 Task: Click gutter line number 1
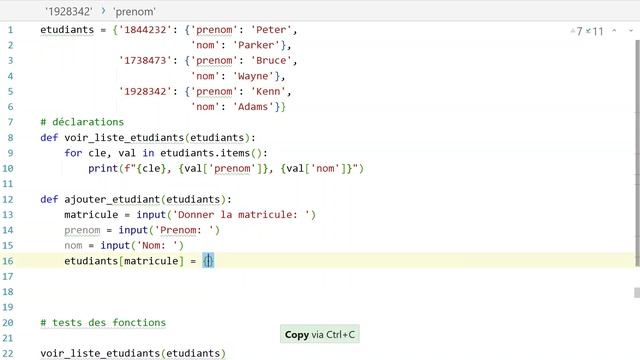[10, 30]
